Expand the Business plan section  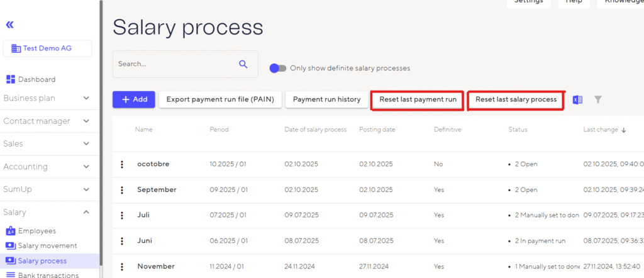click(x=86, y=98)
